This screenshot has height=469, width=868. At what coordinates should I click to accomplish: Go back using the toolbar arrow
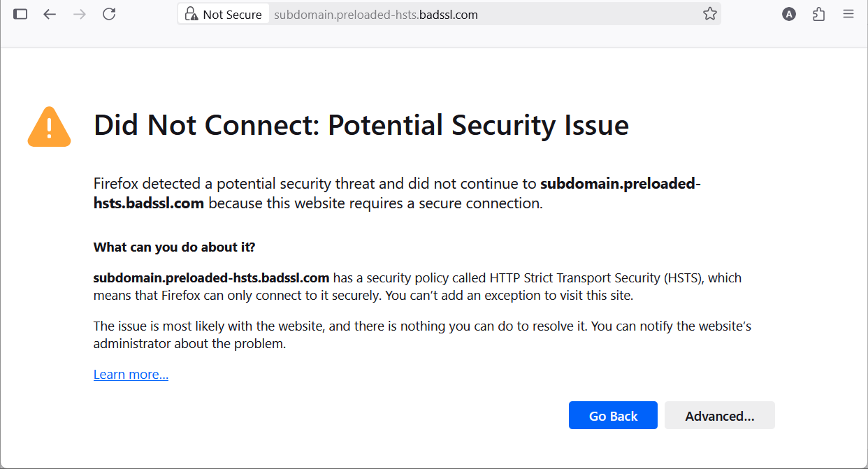[x=50, y=14]
